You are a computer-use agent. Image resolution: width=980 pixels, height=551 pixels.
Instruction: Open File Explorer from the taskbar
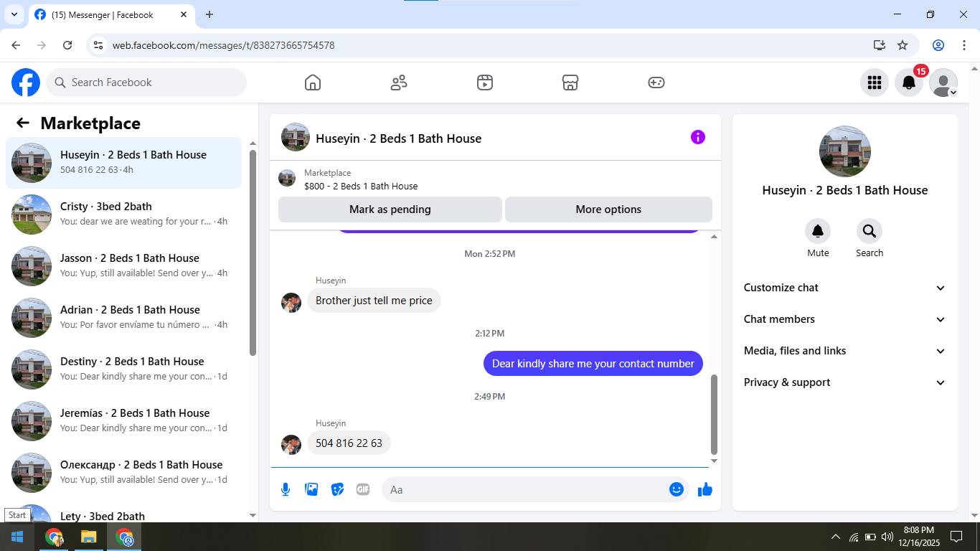[88, 537]
